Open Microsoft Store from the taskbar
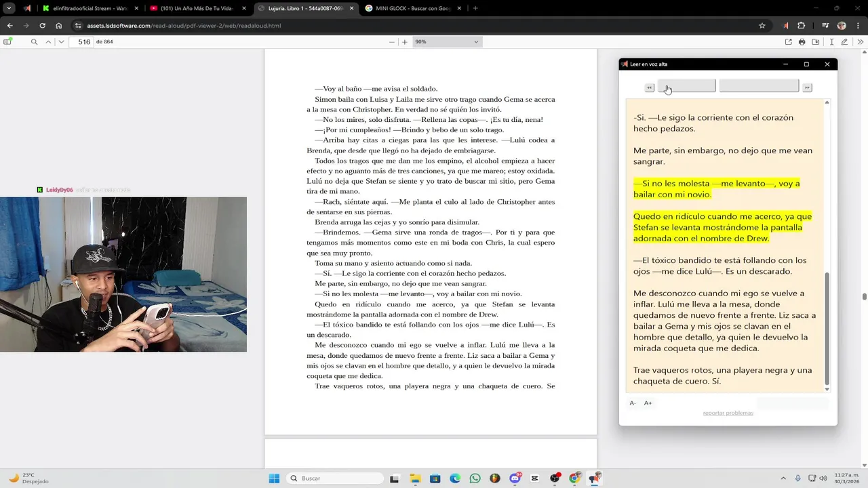 435,479
